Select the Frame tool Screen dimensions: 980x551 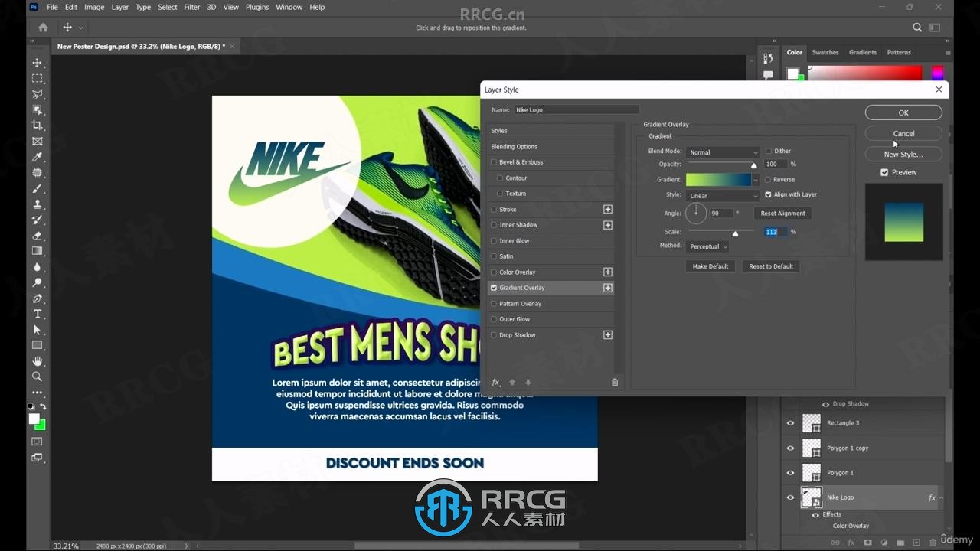pos(37,142)
